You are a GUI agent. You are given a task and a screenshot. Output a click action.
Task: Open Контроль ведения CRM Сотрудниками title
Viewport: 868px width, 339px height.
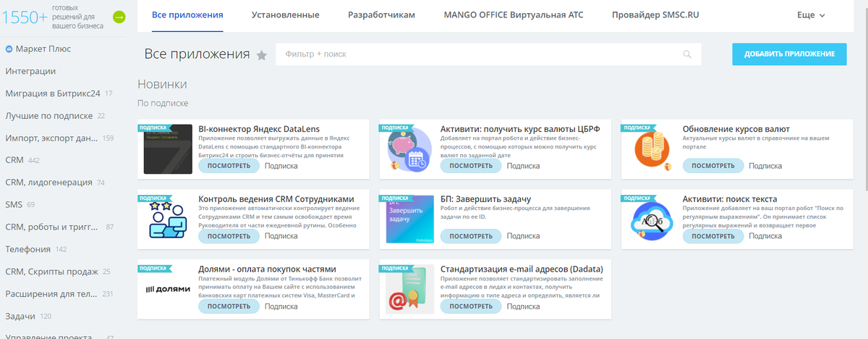[276, 199]
